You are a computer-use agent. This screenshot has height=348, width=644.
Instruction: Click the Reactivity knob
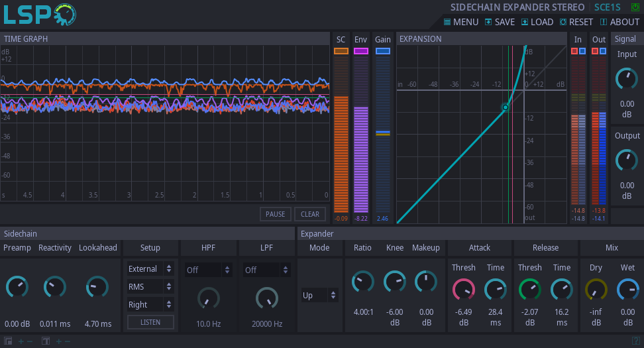point(55,287)
